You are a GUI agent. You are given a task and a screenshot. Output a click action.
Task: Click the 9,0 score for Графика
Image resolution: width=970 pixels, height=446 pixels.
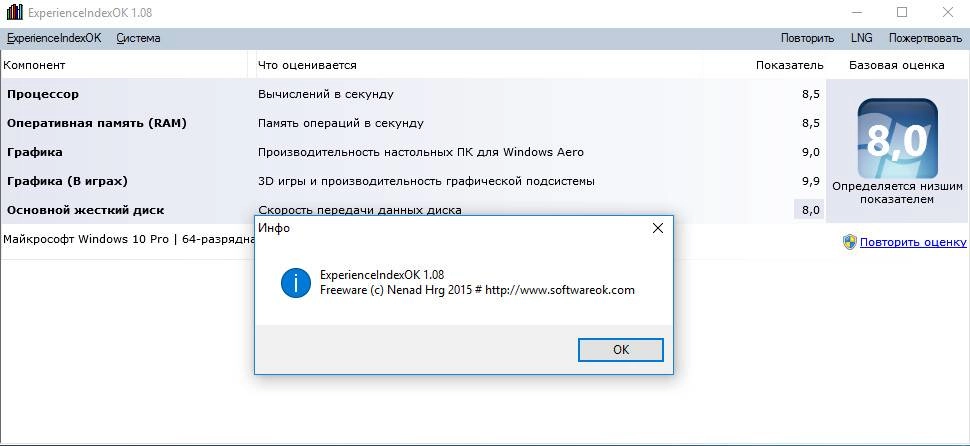pyautogui.click(x=810, y=152)
